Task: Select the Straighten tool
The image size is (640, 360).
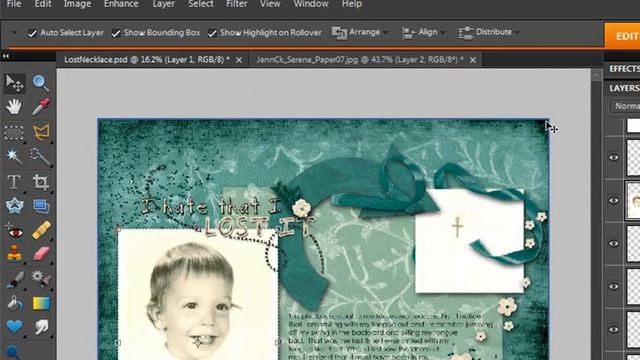Action: tap(41, 207)
